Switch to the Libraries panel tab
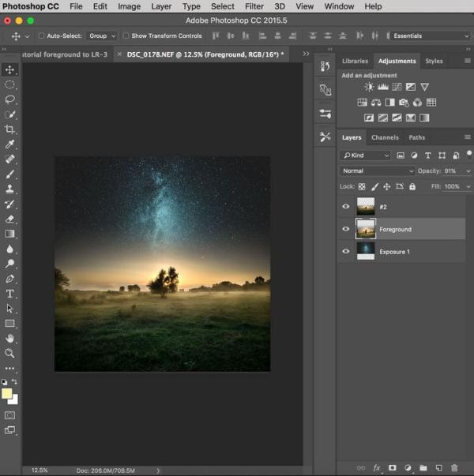474x476 pixels. click(355, 61)
